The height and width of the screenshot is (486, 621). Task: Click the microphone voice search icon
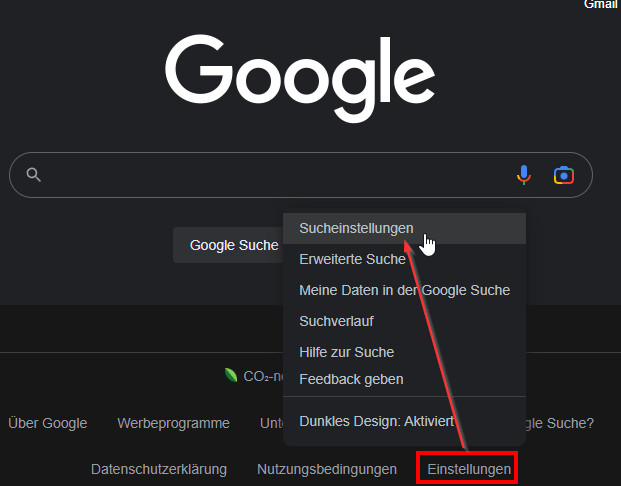pos(523,175)
